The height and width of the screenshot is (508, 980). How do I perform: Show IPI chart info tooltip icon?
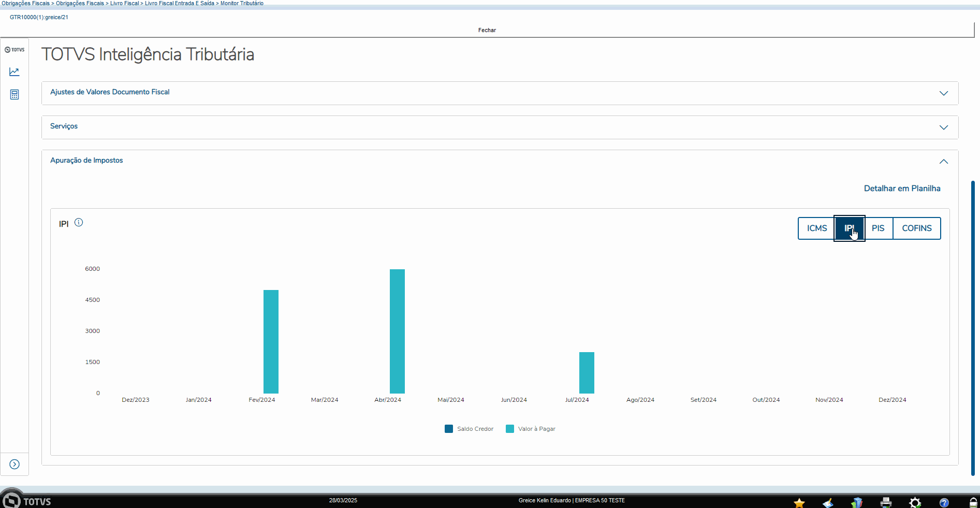pyautogui.click(x=79, y=223)
